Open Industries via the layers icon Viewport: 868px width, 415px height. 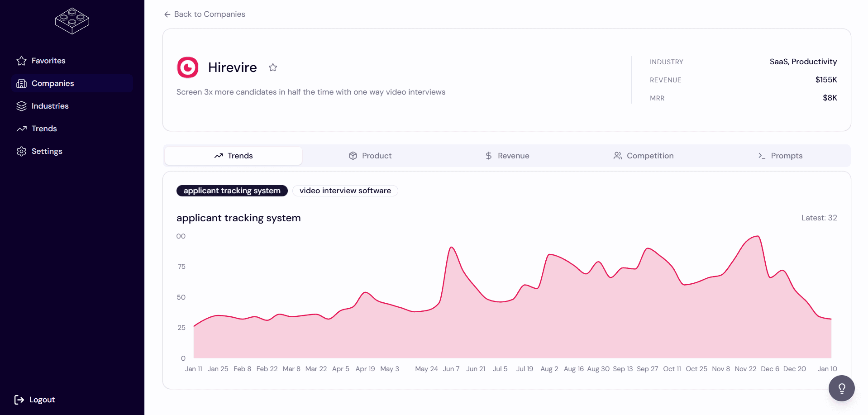[x=21, y=106]
